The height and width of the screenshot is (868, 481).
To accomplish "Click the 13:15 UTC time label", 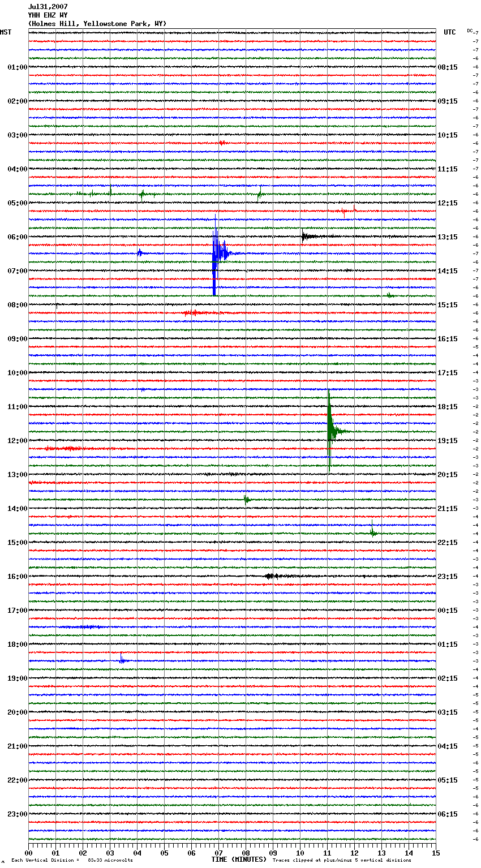I will click(x=448, y=237).
